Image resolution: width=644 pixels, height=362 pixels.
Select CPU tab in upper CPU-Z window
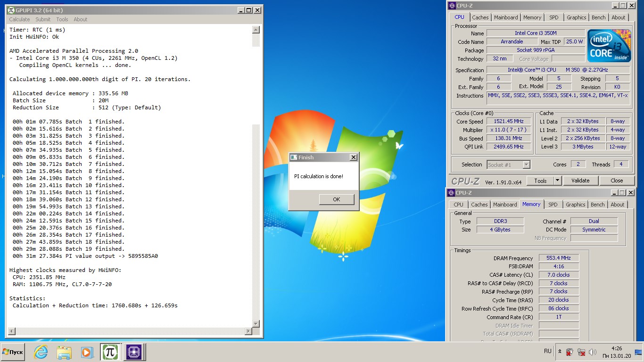[x=459, y=17]
